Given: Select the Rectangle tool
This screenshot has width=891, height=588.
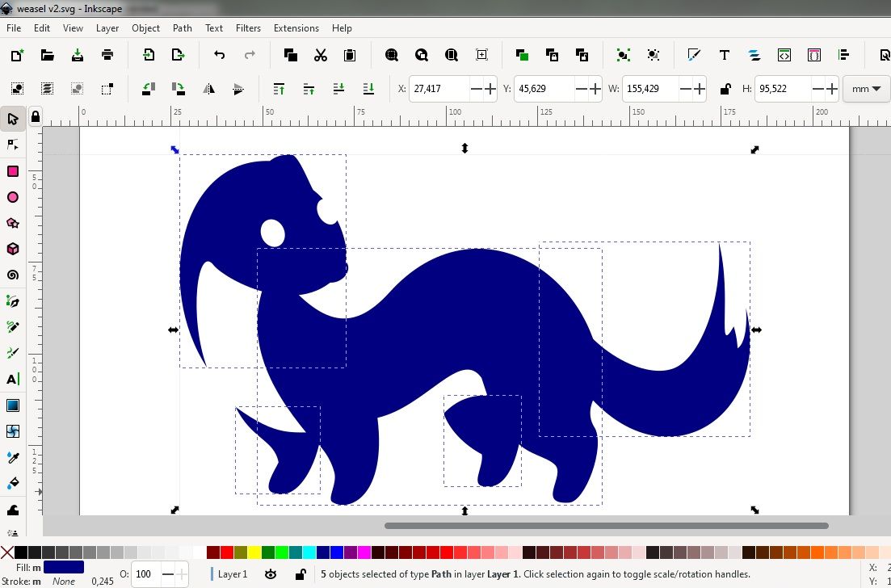Looking at the screenshot, I should tap(13, 171).
